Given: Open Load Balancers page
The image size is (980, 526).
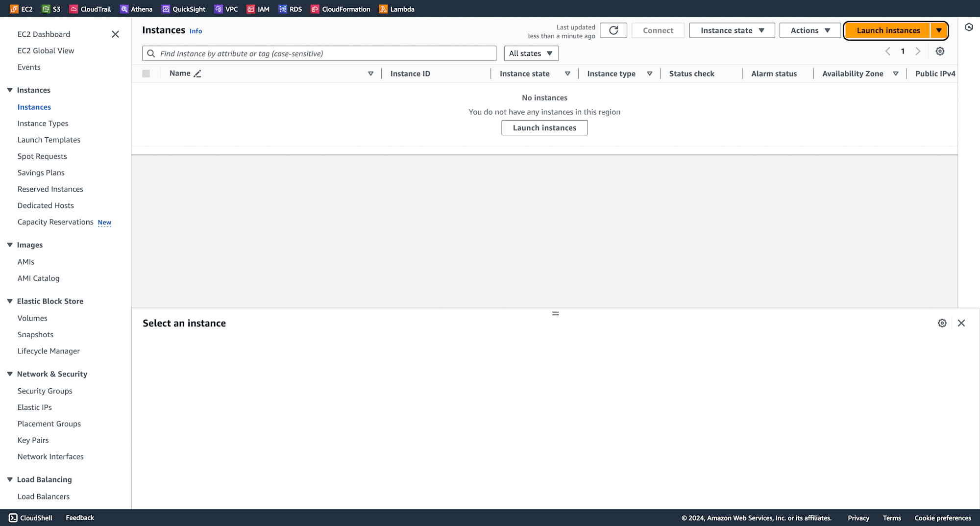Looking at the screenshot, I should tap(43, 497).
